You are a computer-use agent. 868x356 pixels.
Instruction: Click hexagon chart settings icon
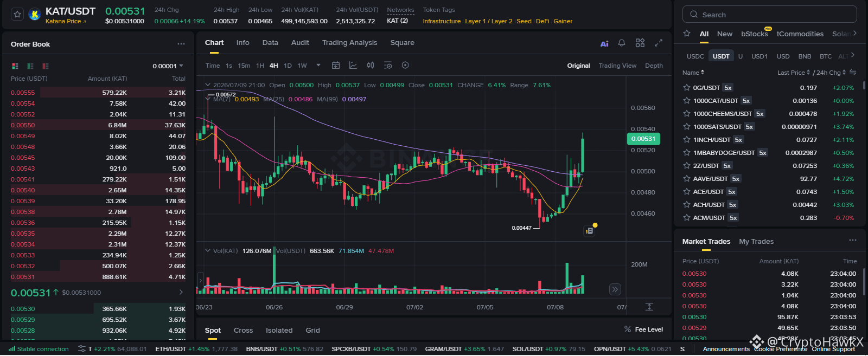click(x=405, y=65)
